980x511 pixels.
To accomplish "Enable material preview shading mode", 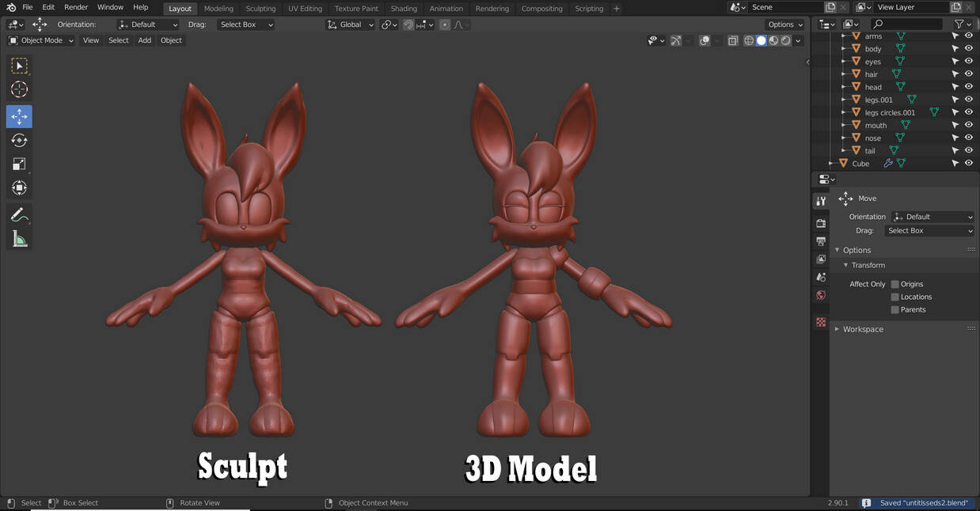I will 774,40.
